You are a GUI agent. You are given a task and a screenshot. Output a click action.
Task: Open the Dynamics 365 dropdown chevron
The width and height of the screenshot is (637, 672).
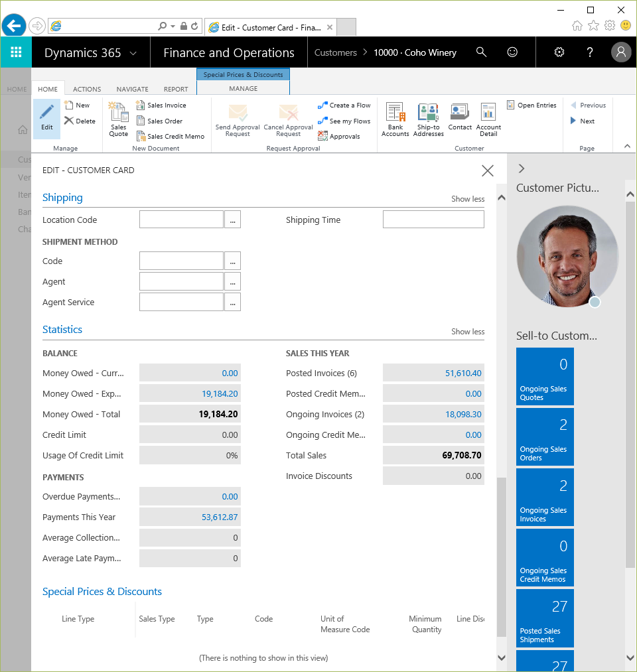pos(133,53)
